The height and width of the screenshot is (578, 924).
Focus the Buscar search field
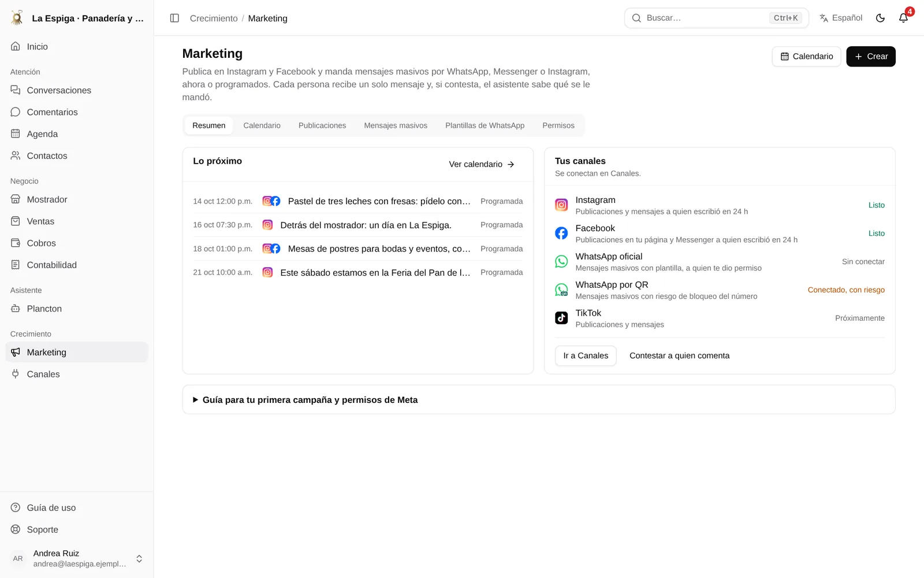click(x=717, y=18)
